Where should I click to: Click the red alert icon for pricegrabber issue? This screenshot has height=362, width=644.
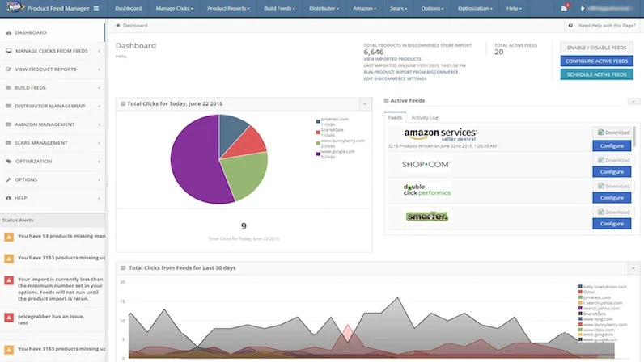click(9, 318)
